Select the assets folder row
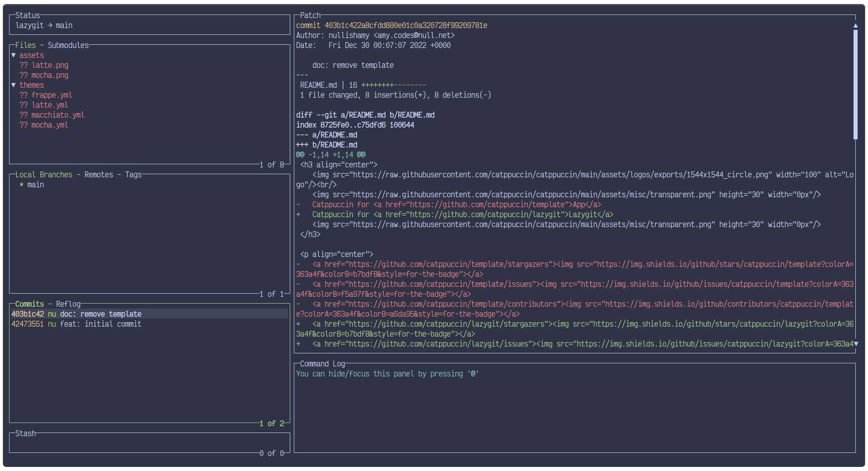Viewport: 868px width, 471px height. [x=149, y=55]
